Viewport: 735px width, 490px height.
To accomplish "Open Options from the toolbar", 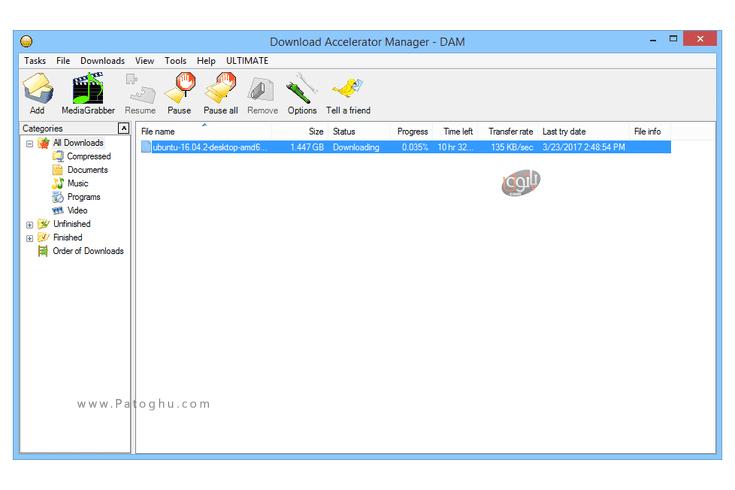I will click(302, 94).
